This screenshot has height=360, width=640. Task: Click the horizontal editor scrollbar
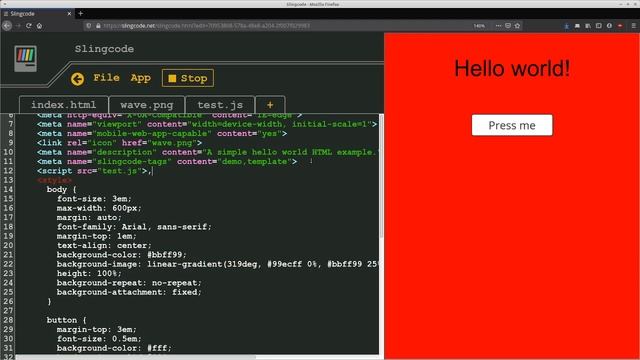[x=136, y=358]
